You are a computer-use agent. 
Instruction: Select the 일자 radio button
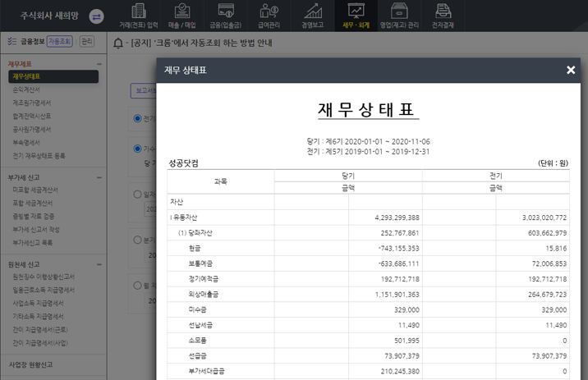click(138, 195)
